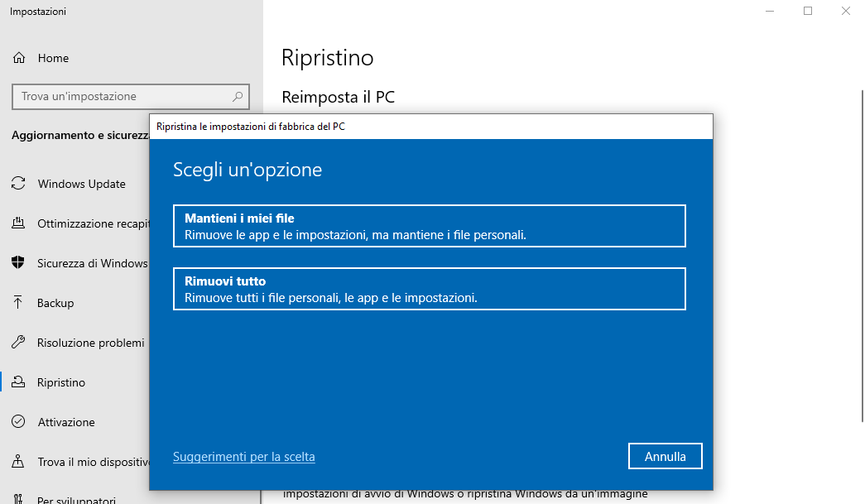
Task: Select the Ripristino sidebar item
Action: pos(61,382)
